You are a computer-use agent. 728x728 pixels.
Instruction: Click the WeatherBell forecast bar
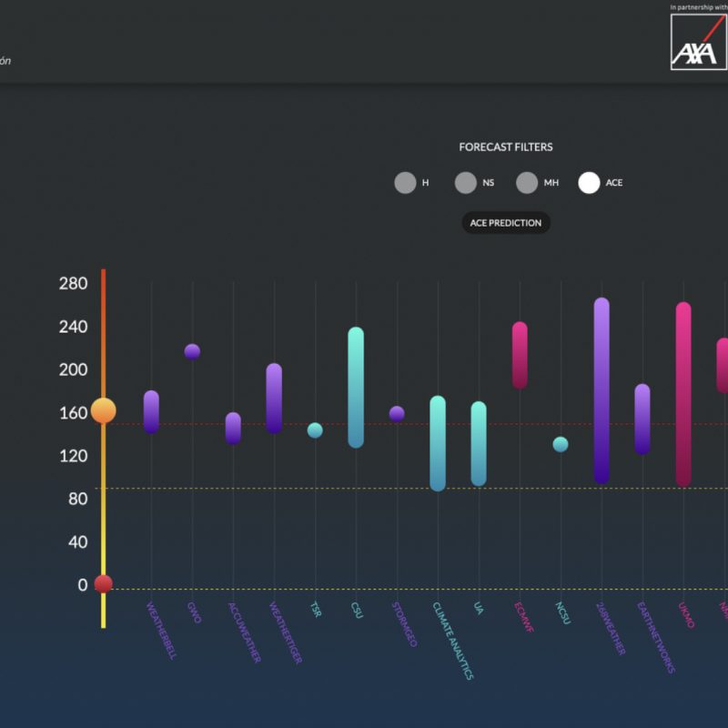[x=151, y=412]
